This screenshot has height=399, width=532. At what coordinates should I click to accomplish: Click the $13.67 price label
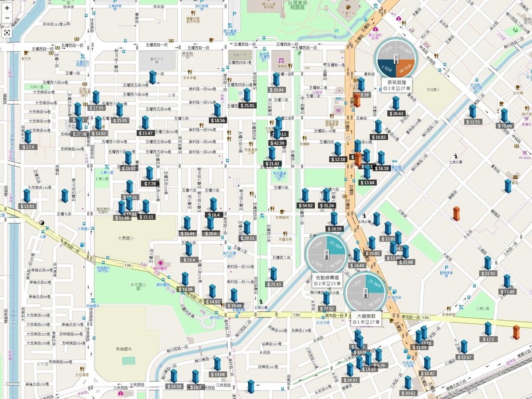click(464, 357)
